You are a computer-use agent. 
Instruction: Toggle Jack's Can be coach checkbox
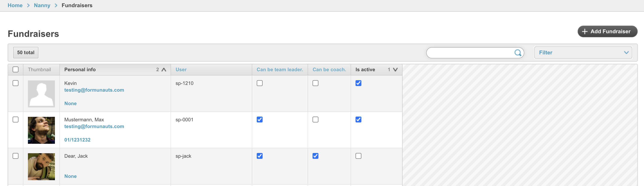click(315, 156)
